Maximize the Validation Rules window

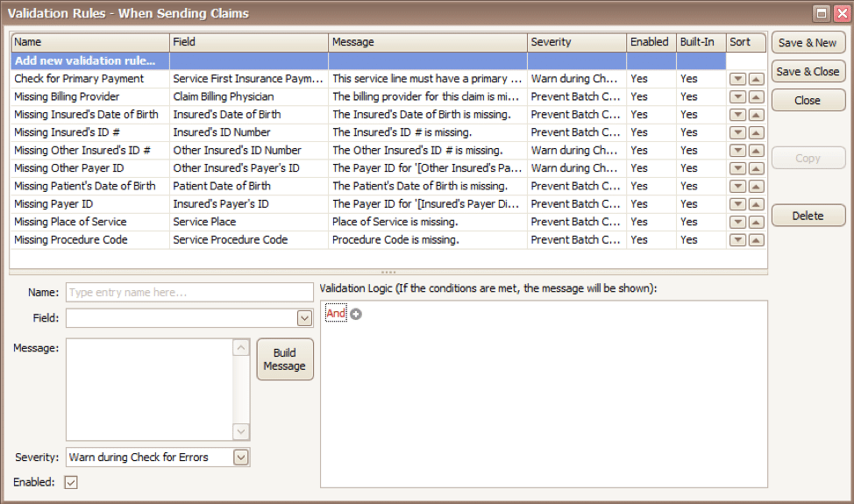[x=822, y=13]
